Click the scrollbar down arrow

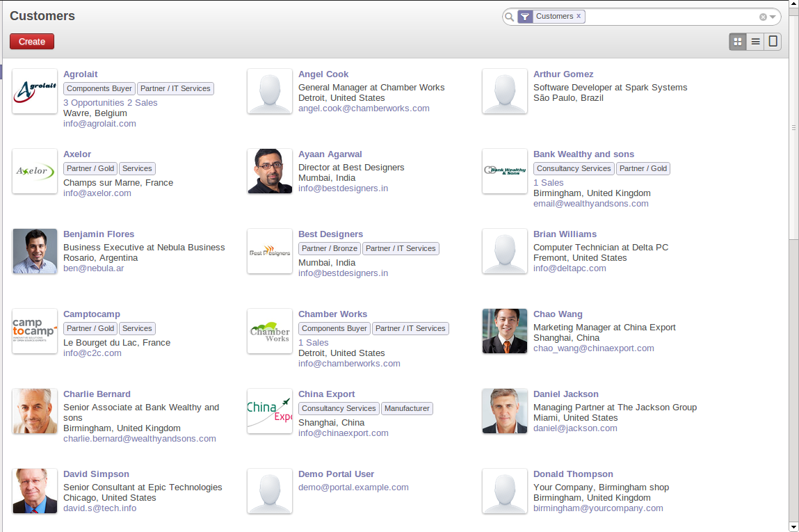pos(793,526)
